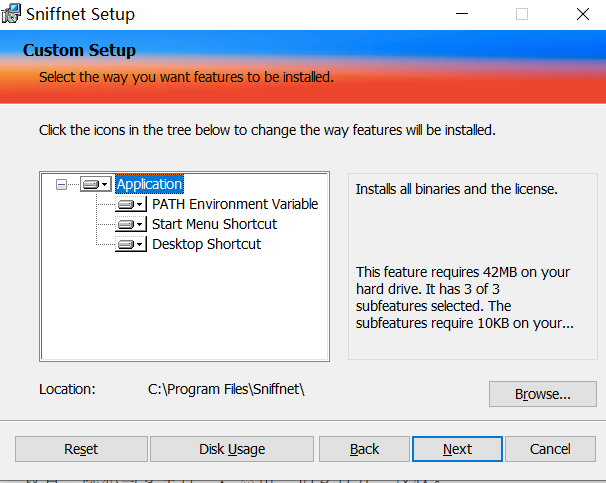
Task: Open the Application feature install-mode dropdown icon
Action: pyautogui.click(x=96, y=184)
